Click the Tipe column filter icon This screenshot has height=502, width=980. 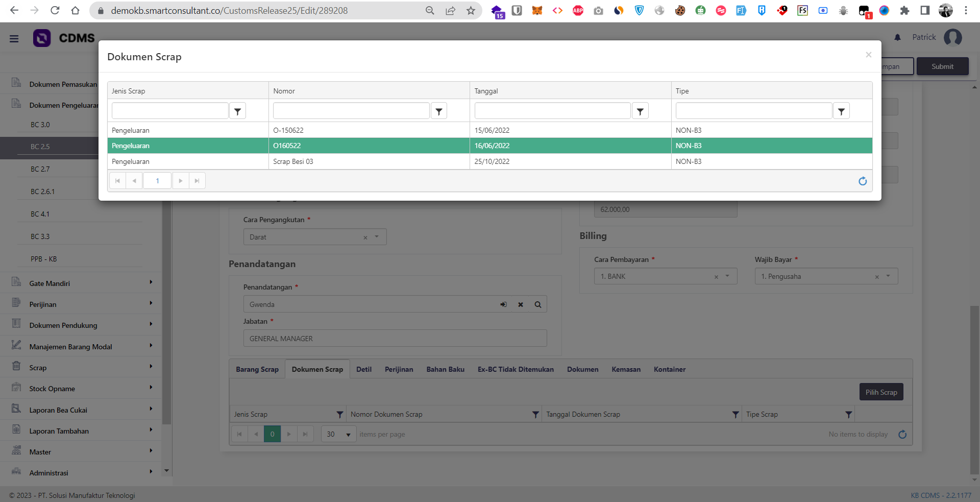[841, 111]
